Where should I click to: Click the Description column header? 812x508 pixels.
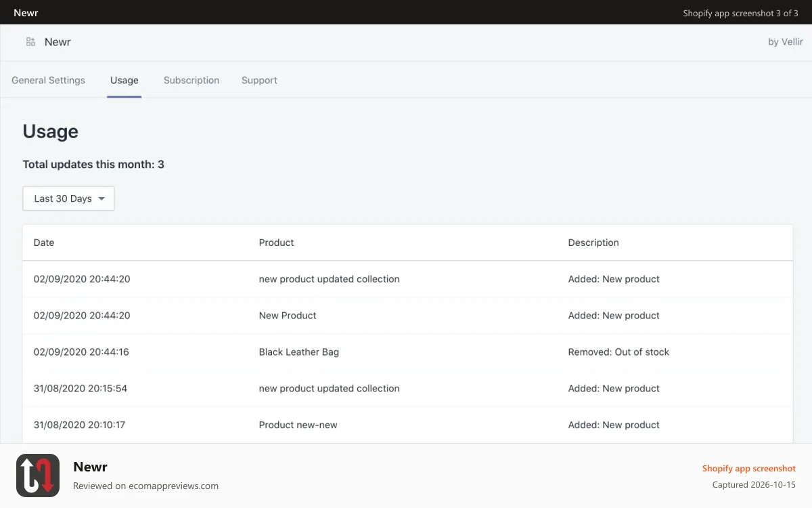pyautogui.click(x=593, y=242)
